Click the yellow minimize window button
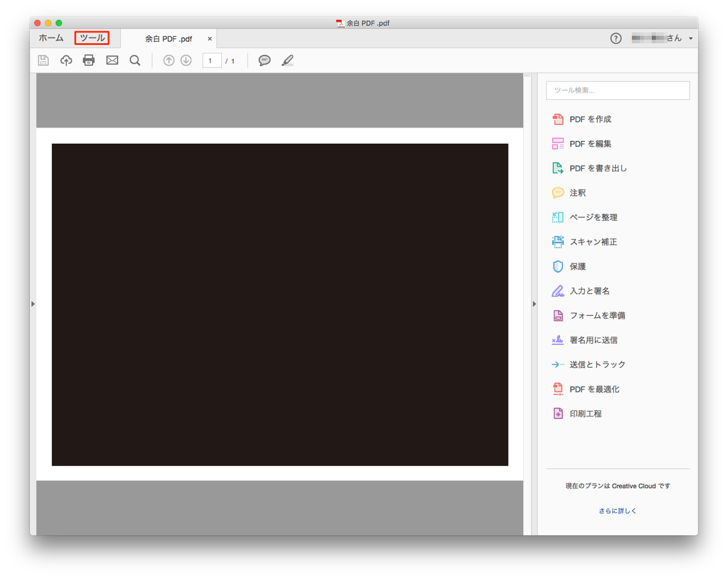The image size is (728, 578). tap(48, 23)
